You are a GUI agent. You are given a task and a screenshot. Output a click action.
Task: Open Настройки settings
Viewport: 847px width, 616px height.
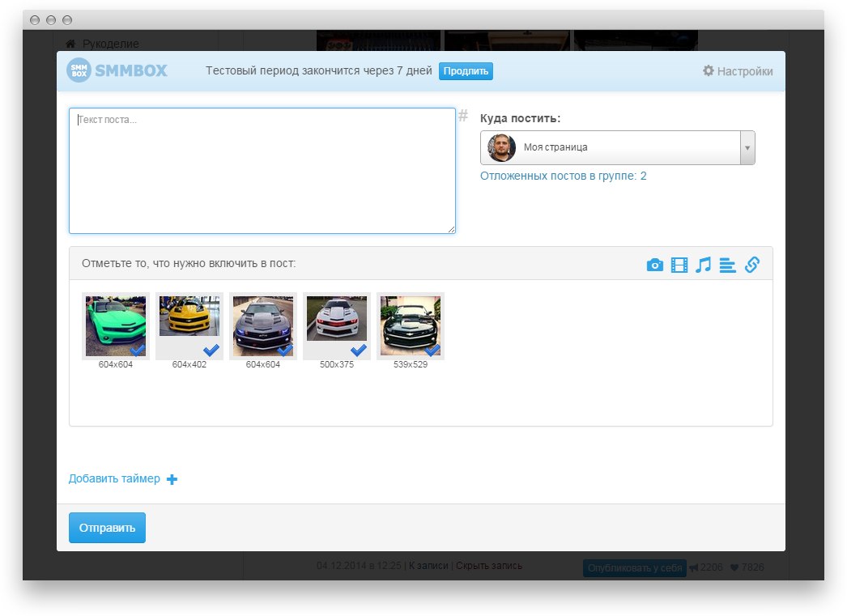pyautogui.click(x=738, y=71)
